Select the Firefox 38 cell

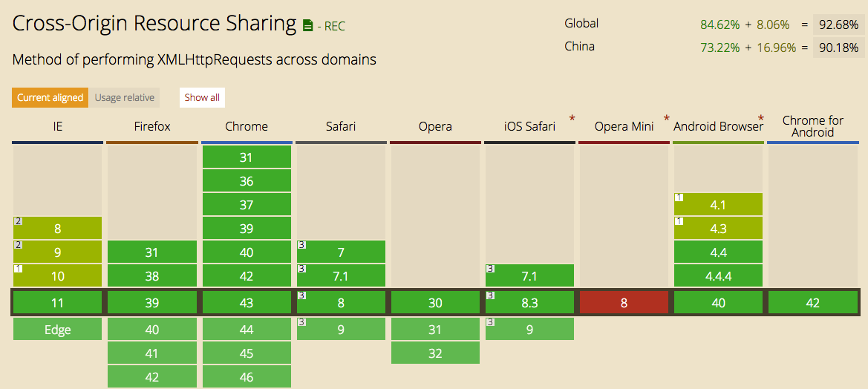(152, 276)
